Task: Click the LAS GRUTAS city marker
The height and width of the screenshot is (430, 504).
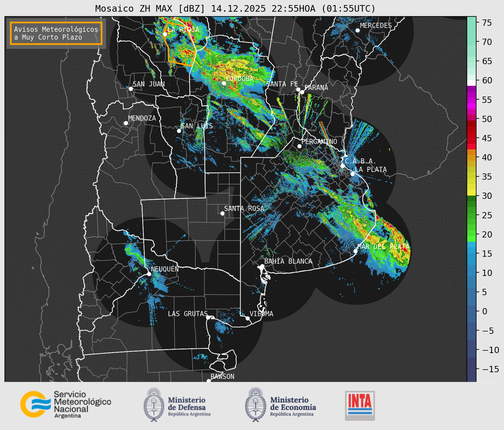Action: (x=208, y=318)
